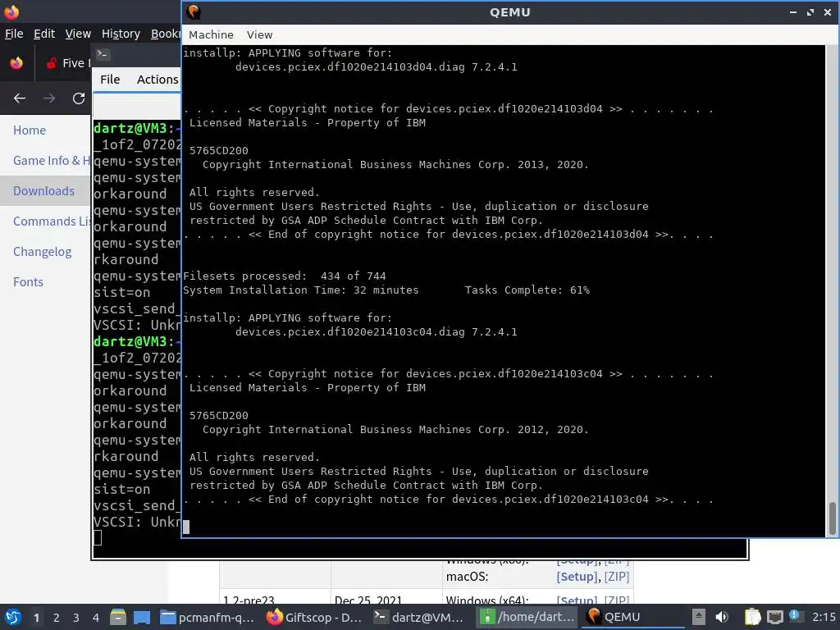
Task: Click 'Tasks Complete: 61%' text
Action: (527, 290)
